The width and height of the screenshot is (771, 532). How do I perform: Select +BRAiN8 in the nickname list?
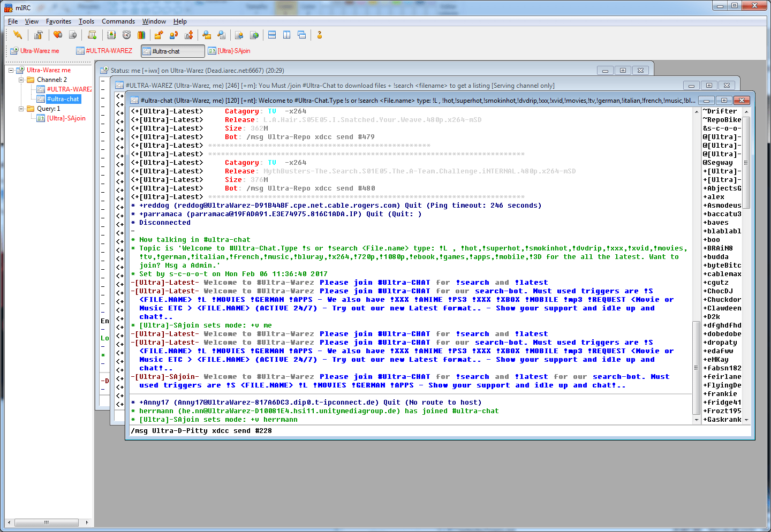(718, 248)
